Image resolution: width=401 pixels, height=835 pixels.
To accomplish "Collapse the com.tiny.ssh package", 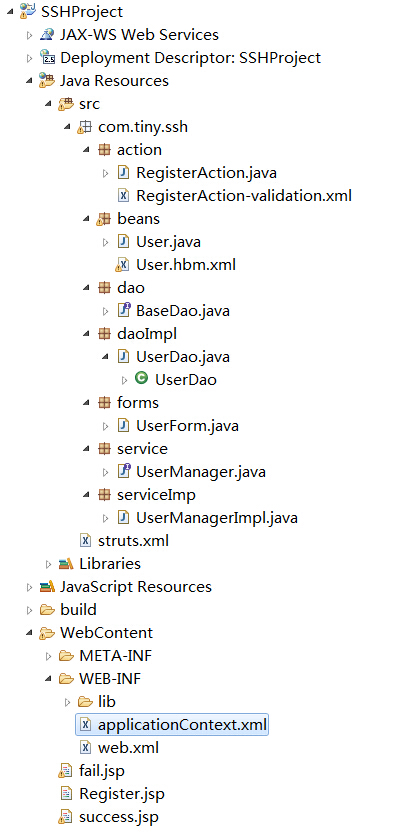I will tap(67, 127).
